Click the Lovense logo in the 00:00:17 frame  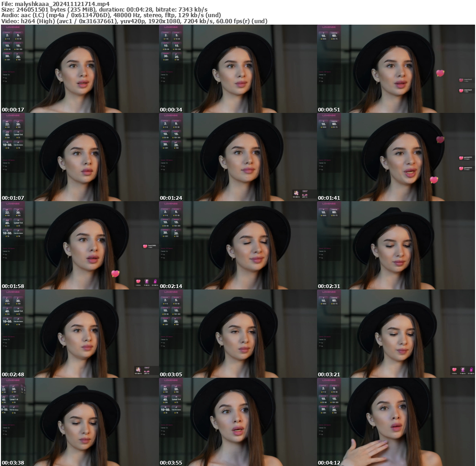pos(13,28)
